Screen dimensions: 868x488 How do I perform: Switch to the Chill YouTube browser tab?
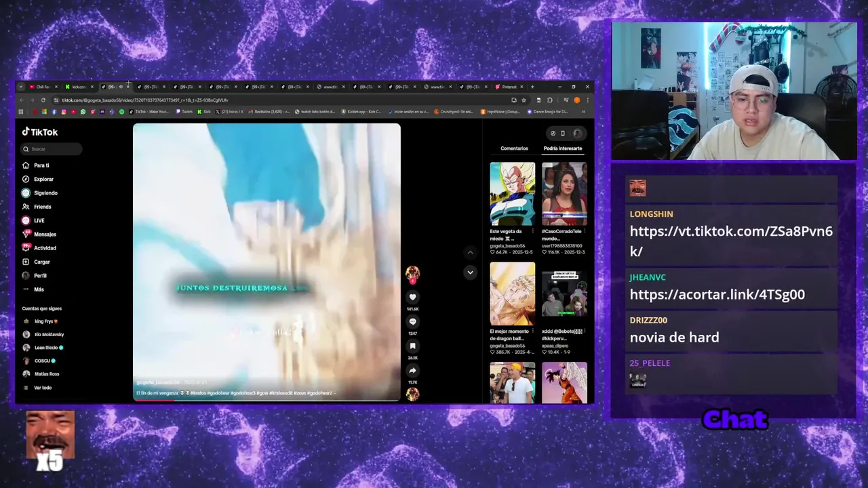(x=42, y=87)
